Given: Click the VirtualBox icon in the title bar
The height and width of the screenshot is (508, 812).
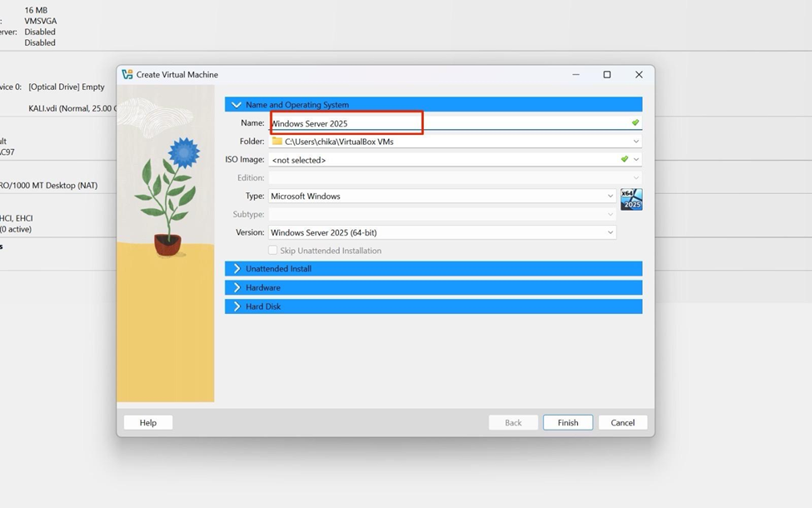Looking at the screenshot, I should click(x=127, y=75).
